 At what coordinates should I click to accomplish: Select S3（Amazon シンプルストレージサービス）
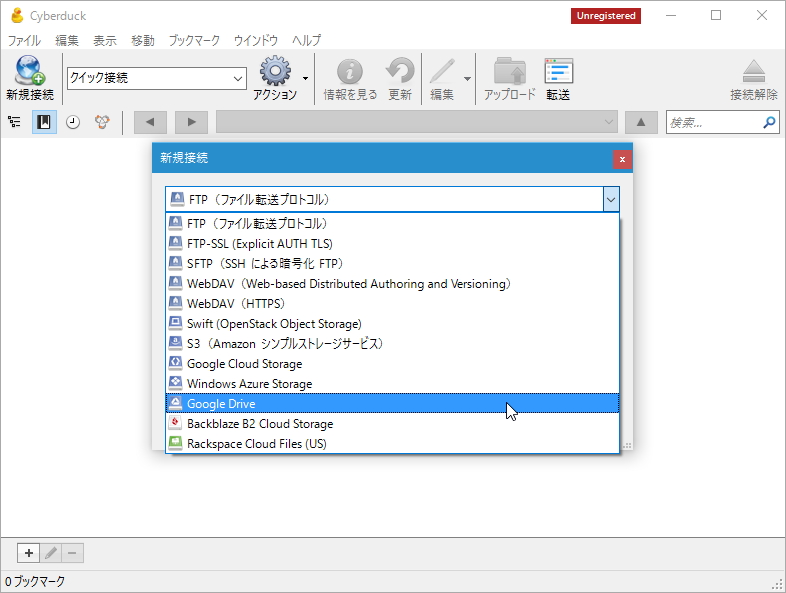392,343
